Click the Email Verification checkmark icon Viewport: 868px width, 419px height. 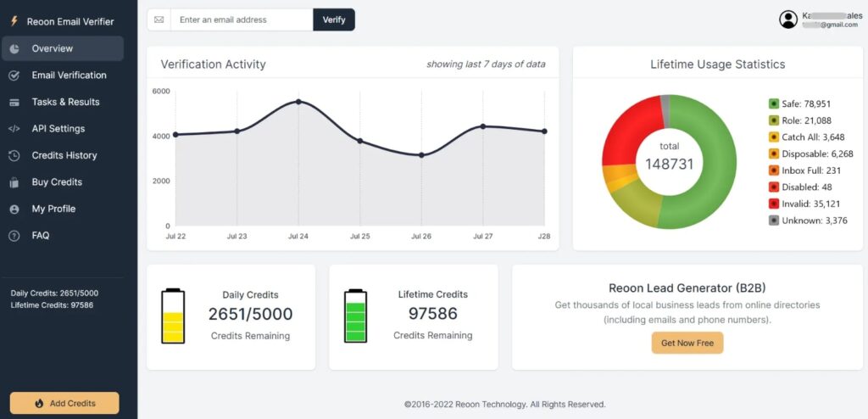click(14, 75)
